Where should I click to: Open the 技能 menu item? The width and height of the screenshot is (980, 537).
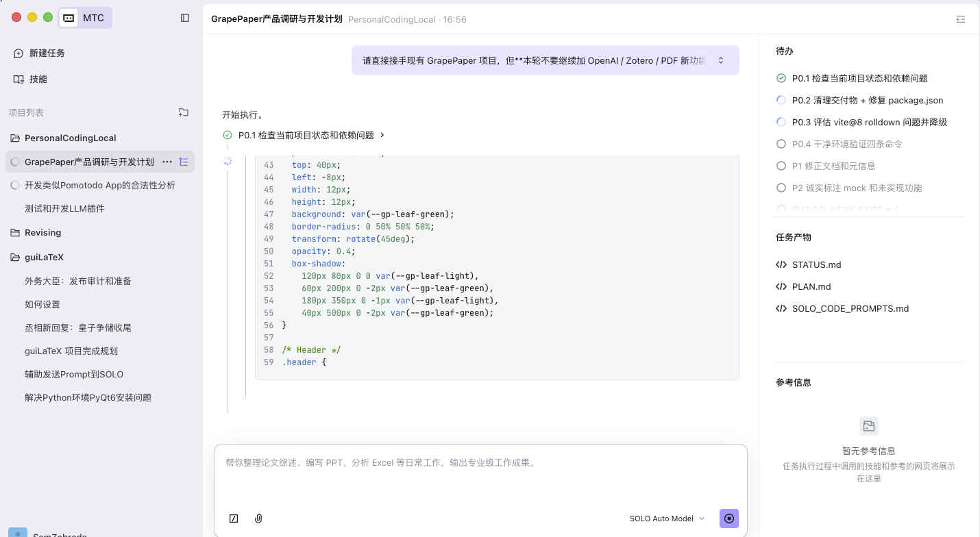[x=38, y=79]
